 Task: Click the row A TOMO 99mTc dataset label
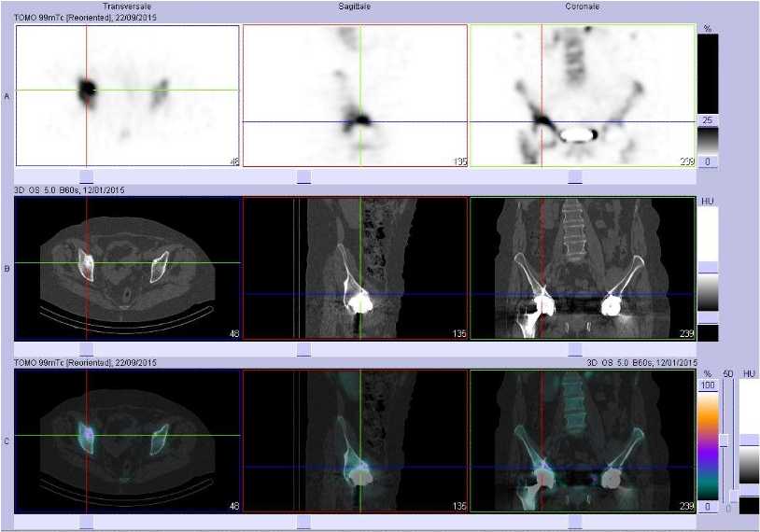coord(85,18)
